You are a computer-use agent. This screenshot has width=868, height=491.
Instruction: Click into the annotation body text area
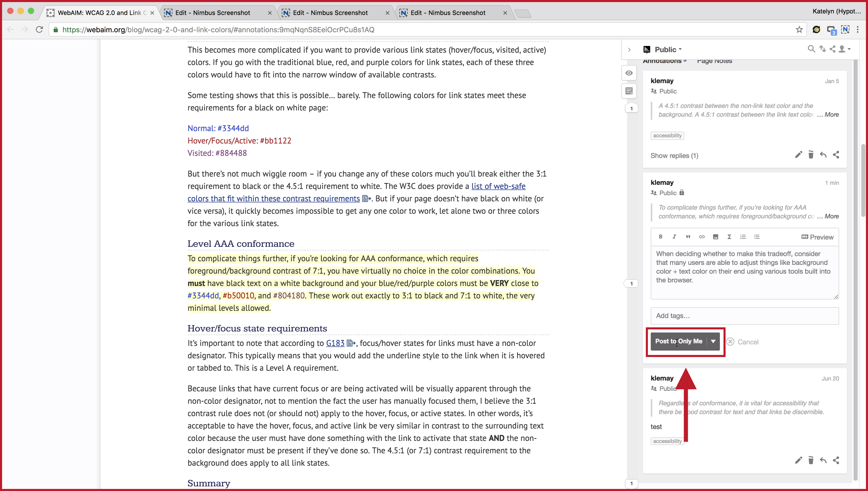745,273
